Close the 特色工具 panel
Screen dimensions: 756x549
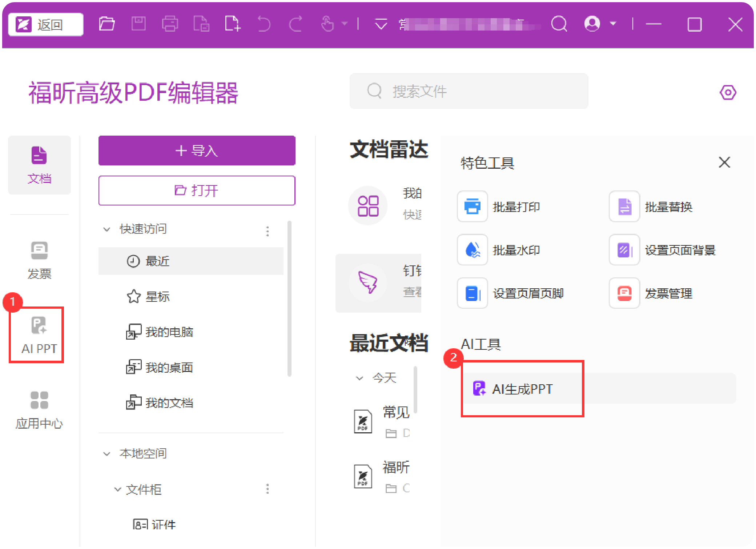point(724,162)
